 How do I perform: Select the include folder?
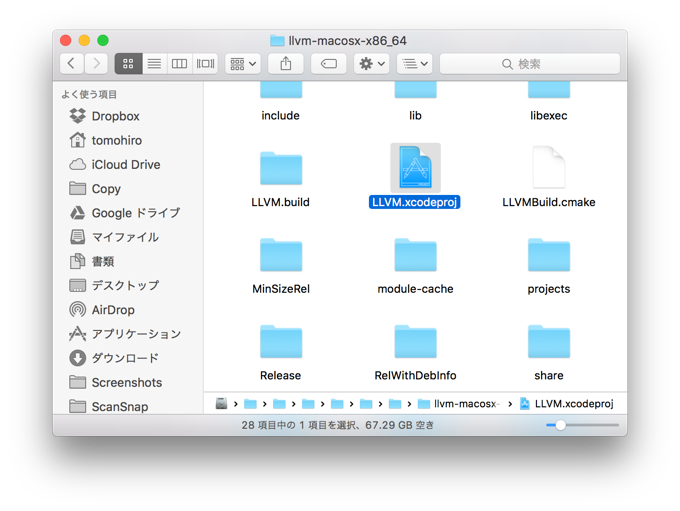[281, 102]
